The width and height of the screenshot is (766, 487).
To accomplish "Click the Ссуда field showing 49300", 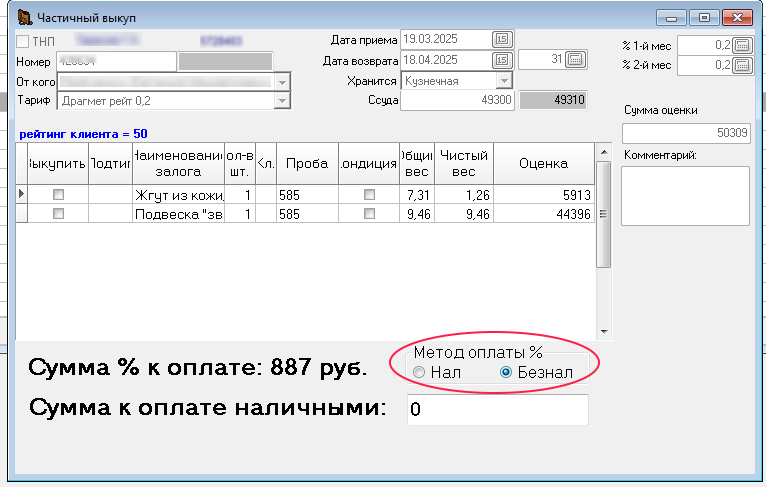I will [x=457, y=100].
